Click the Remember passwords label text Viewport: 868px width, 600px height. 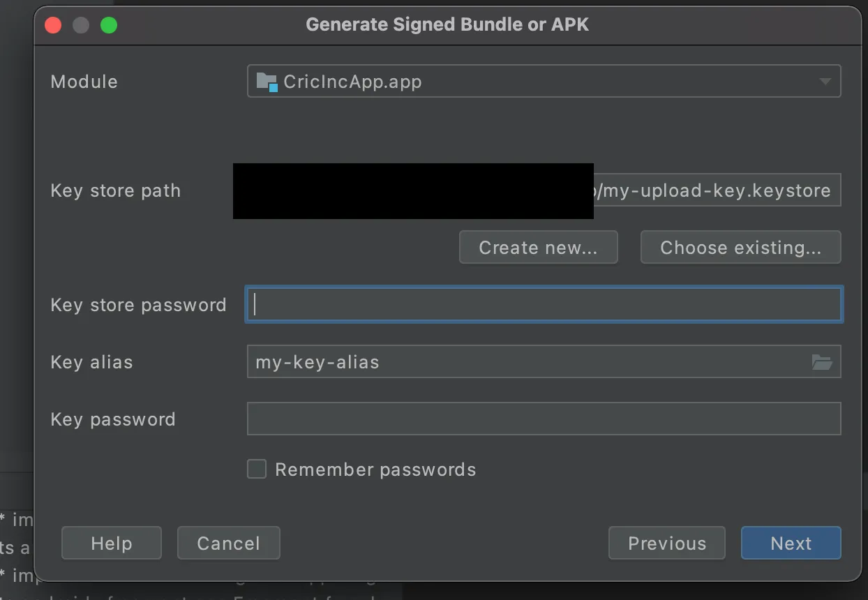coord(375,470)
